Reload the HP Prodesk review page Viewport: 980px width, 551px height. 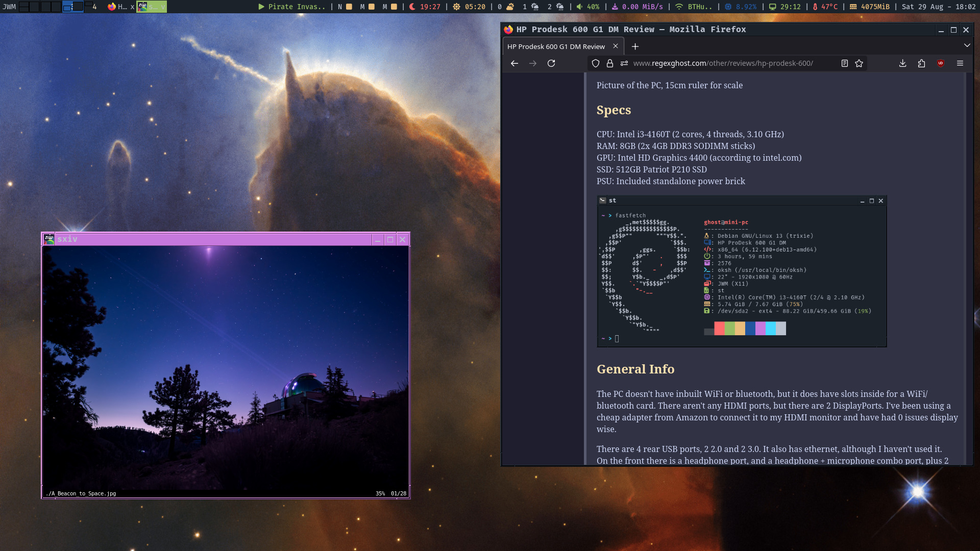[551, 63]
